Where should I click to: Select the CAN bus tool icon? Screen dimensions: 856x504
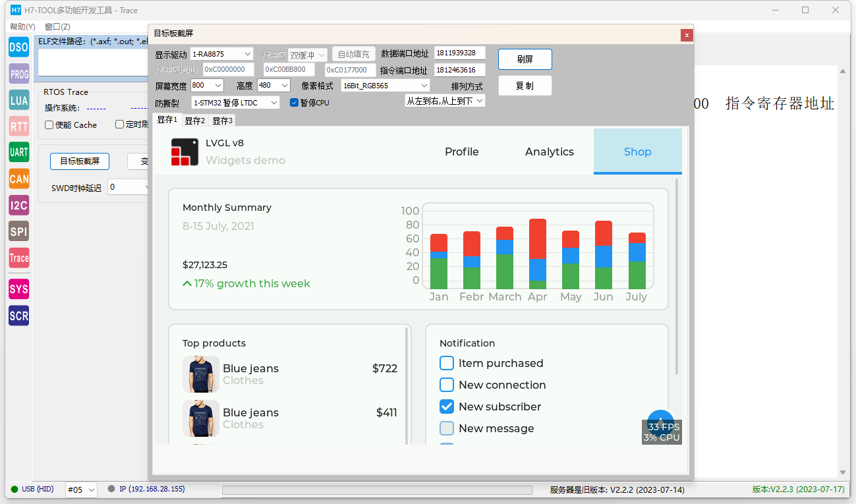(19, 179)
